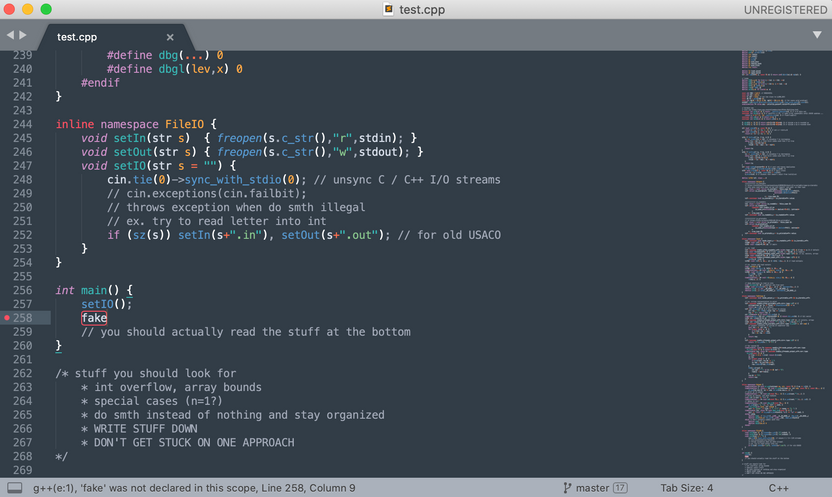Go to previous tab with left arrow
This screenshot has height=497, width=832.
[x=10, y=36]
